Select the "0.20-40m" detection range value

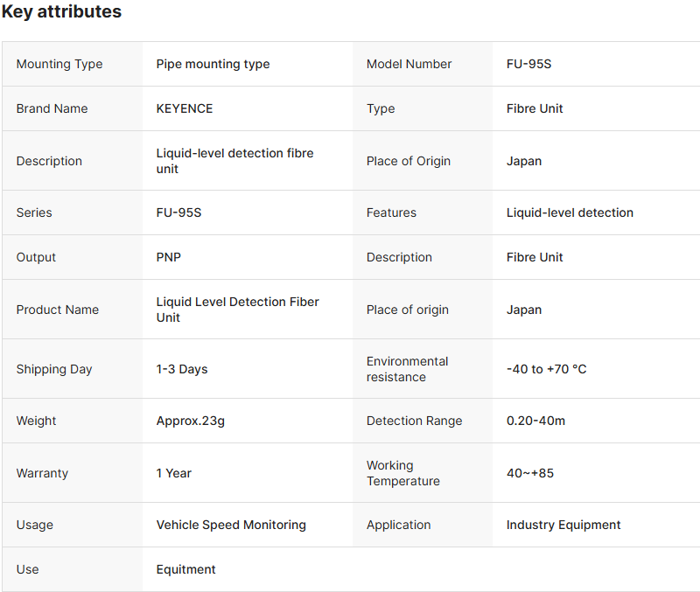click(535, 421)
